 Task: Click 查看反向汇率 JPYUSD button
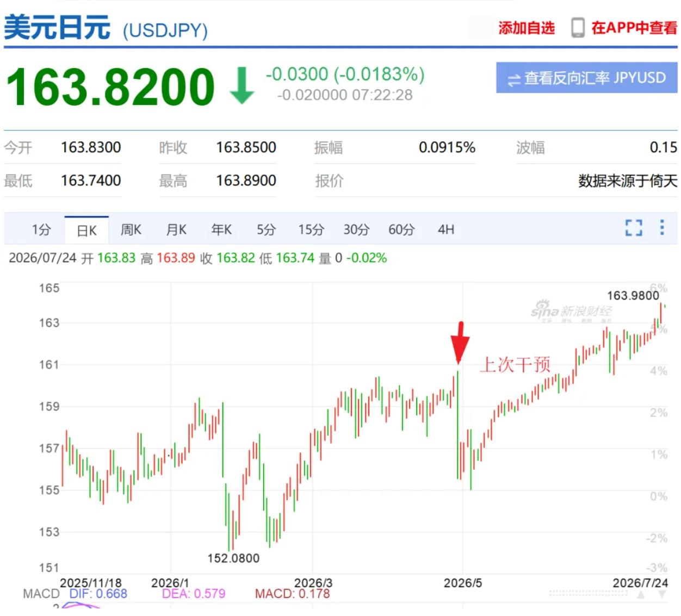[586, 78]
